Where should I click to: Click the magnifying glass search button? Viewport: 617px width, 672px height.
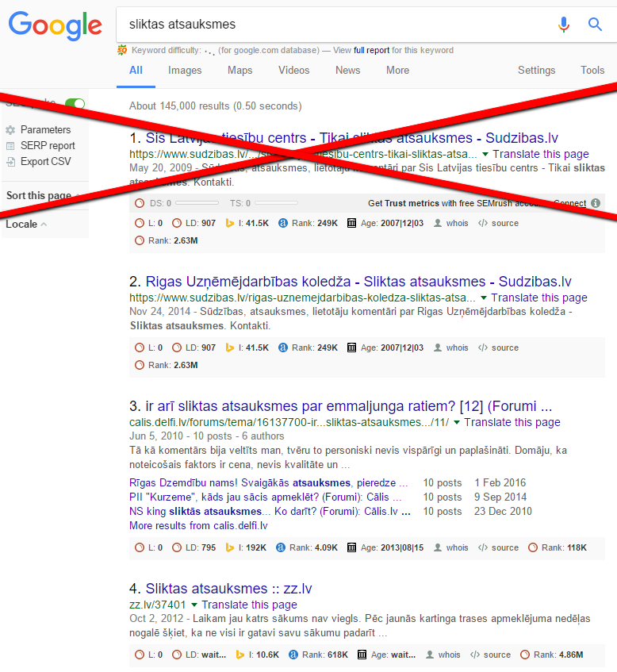[595, 25]
